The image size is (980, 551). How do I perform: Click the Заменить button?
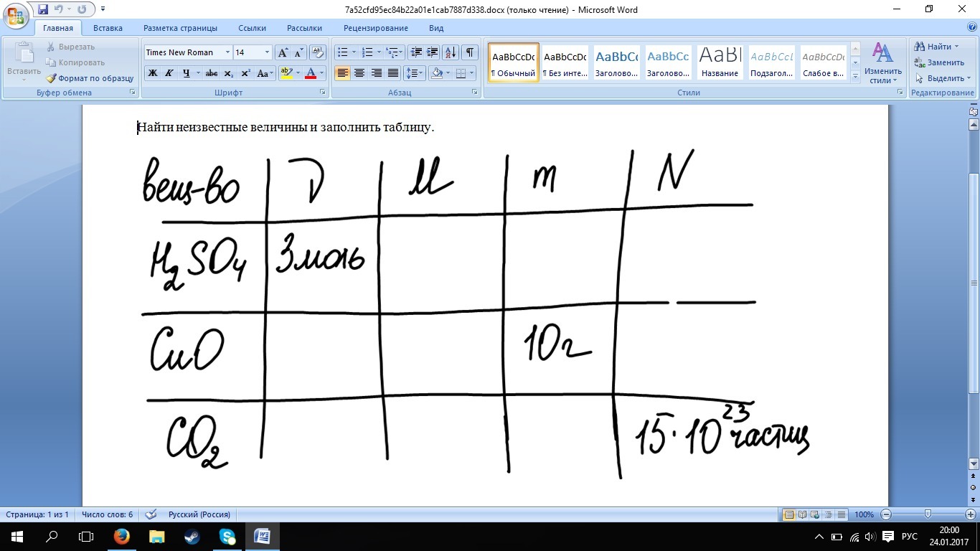(x=940, y=62)
